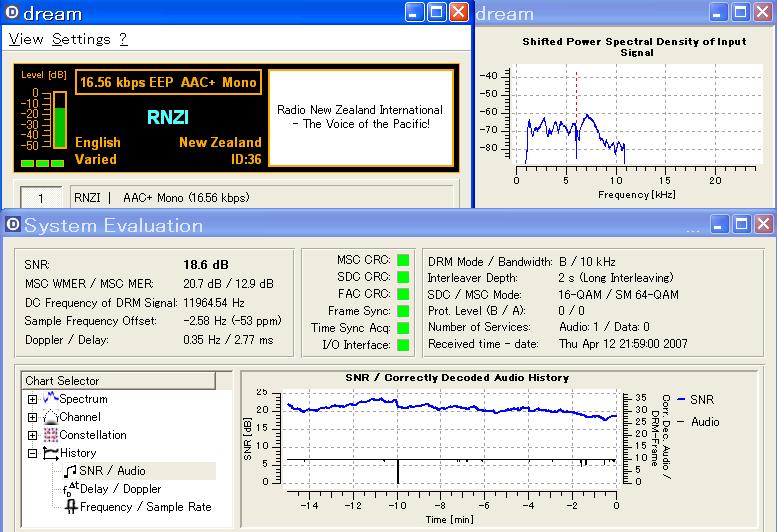Click the SNR / Audio note icon

[70, 471]
